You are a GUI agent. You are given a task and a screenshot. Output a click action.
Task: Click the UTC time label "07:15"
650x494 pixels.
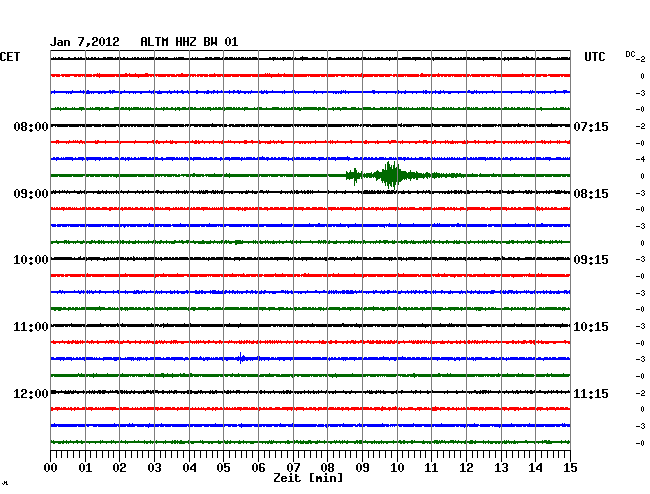point(591,126)
